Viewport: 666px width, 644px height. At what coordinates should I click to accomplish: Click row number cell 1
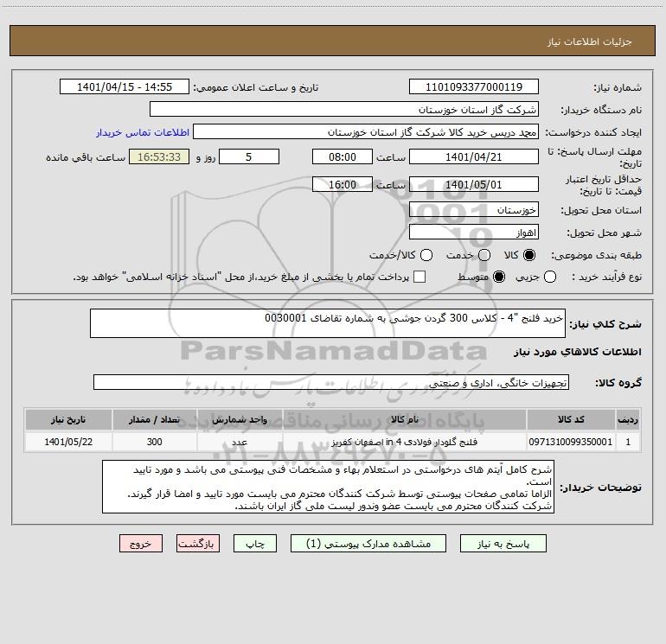coord(628,442)
